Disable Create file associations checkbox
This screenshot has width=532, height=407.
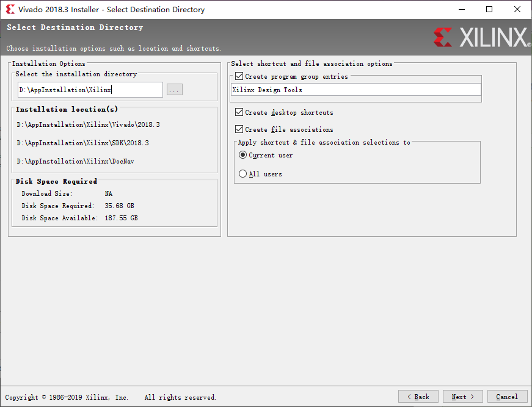pyautogui.click(x=239, y=129)
